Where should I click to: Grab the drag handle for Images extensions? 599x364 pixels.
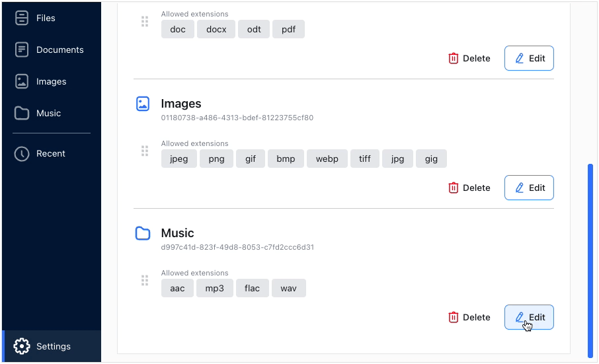145,151
